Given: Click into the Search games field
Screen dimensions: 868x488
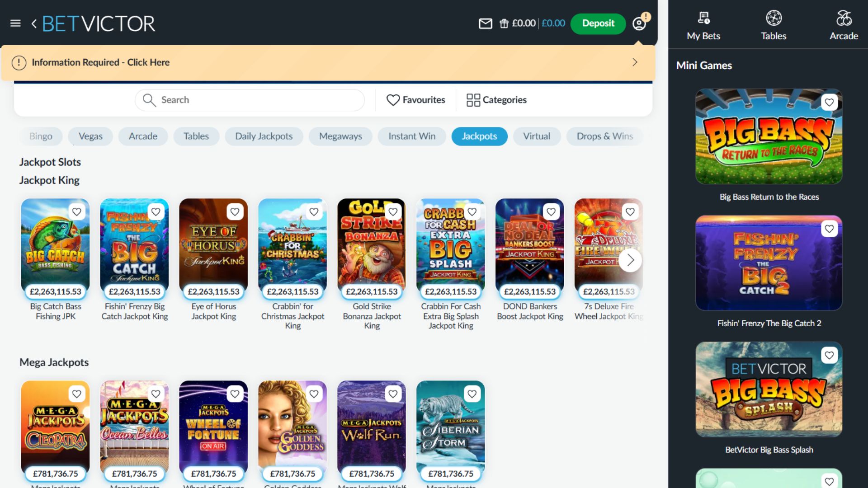Looking at the screenshot, I should coord(250,100).
